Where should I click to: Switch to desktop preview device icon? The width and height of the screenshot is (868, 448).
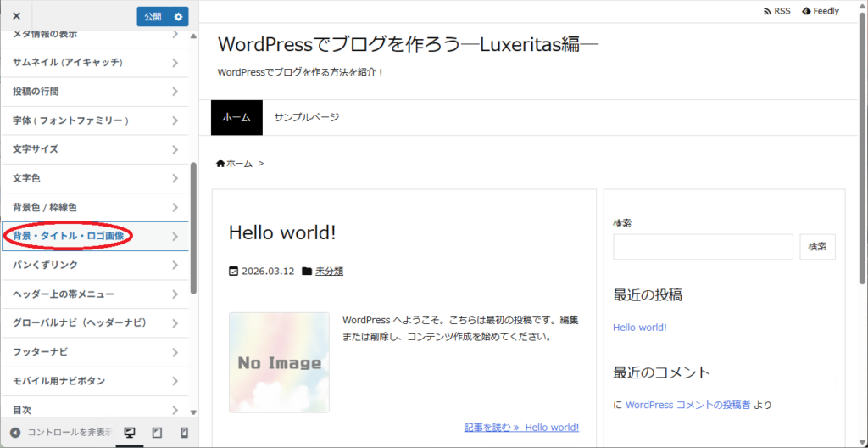click(130, 433)
